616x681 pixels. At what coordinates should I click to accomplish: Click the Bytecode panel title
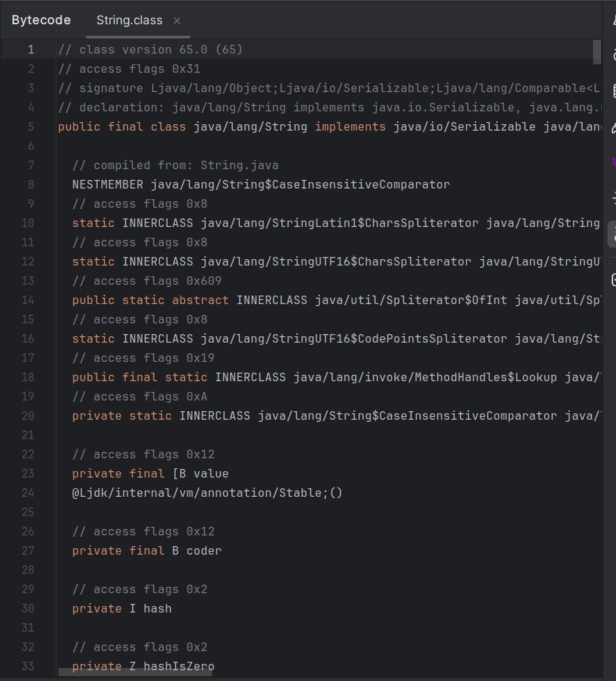41,20
